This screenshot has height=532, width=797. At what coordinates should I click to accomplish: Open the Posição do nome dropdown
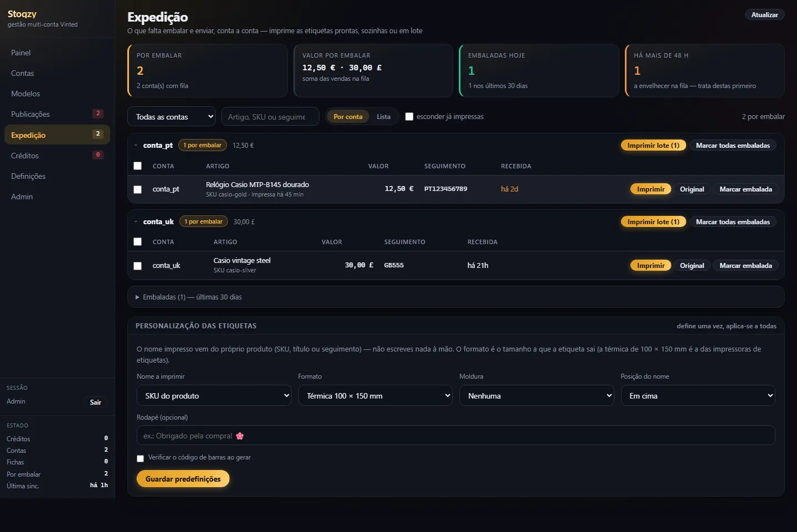tap(698, 395)
